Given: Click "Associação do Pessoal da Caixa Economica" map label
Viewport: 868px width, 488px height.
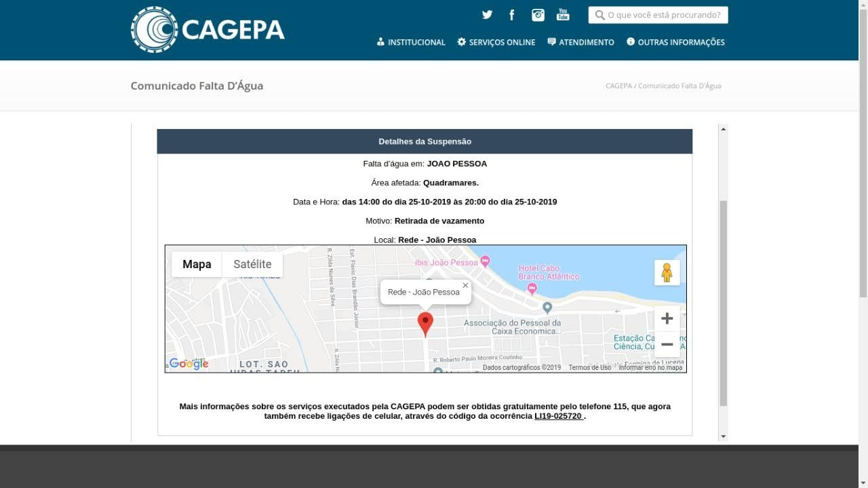Looking at the screenshot, I should click(513, 327).
